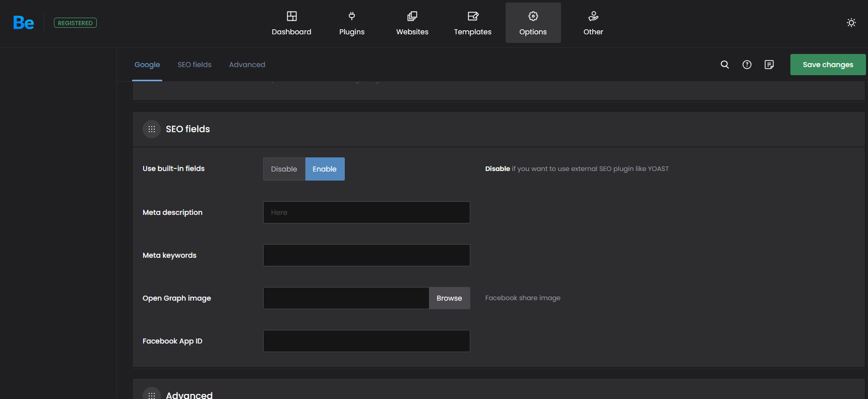Viewport: 868px width, 399px height.
Task: Select the Options gear menu
Action: (533, 23)
